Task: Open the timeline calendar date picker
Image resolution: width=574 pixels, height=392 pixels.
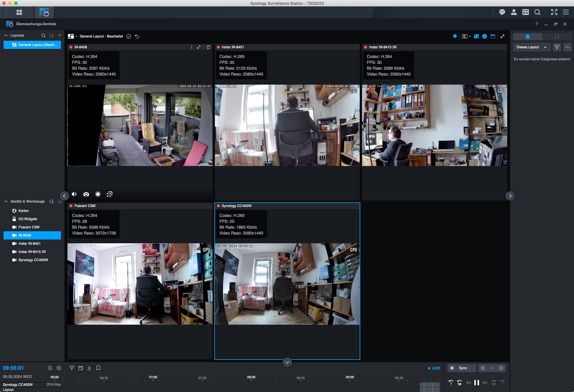Action: coord(80,368)
